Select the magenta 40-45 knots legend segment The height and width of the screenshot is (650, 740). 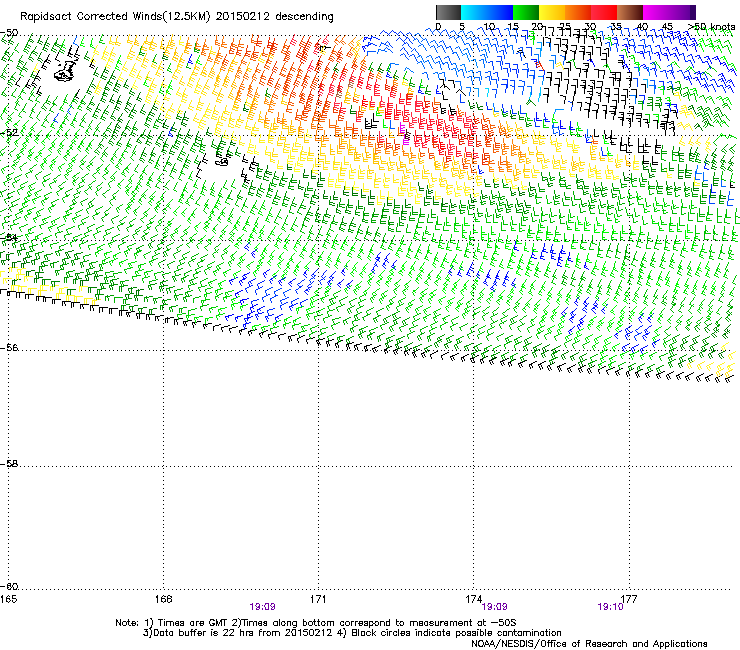[656, 12]
